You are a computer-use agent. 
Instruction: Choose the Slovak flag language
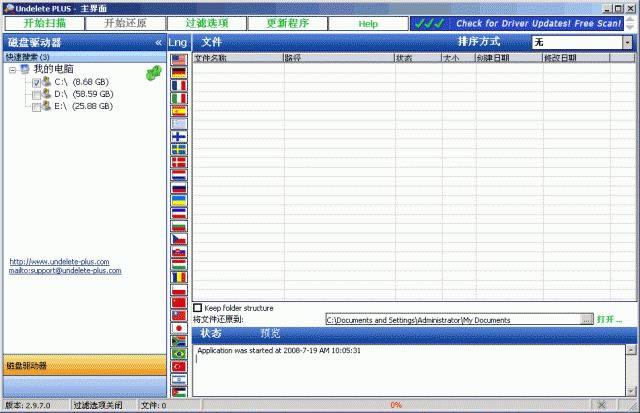pyautogui.click(x=179, y=252)
